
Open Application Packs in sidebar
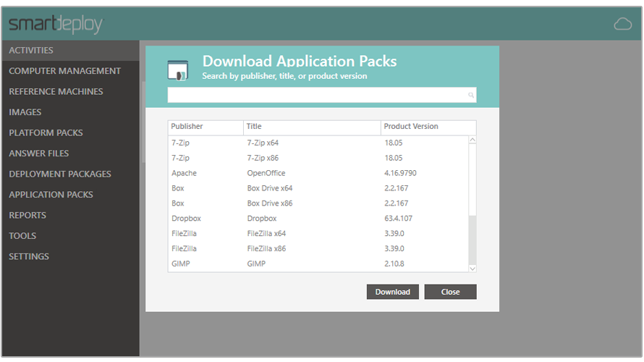(x=70, y=194)
